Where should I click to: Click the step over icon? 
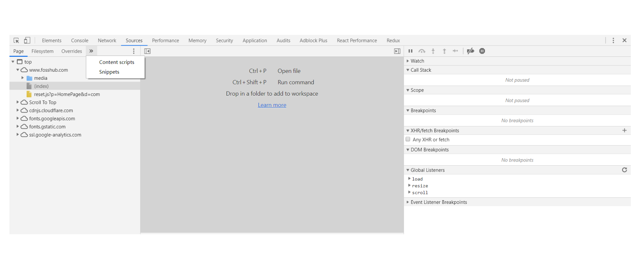coord(422,51)
